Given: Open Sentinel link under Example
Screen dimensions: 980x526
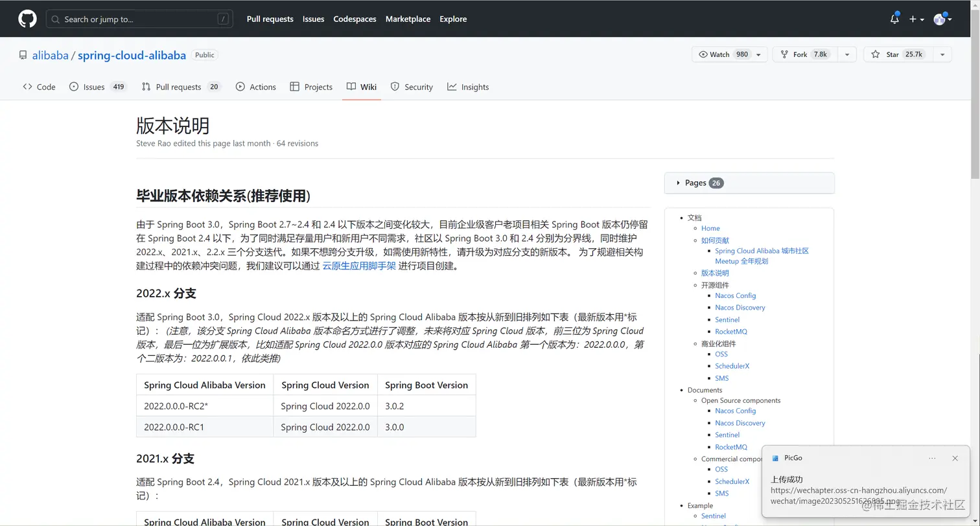Looking at the screenshot, I should tap(714, 516).
